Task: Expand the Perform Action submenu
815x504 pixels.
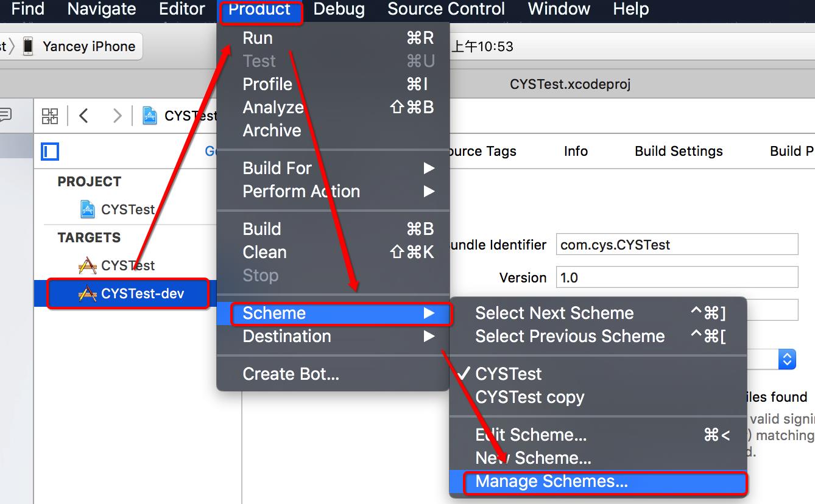Action: point(333,191)
